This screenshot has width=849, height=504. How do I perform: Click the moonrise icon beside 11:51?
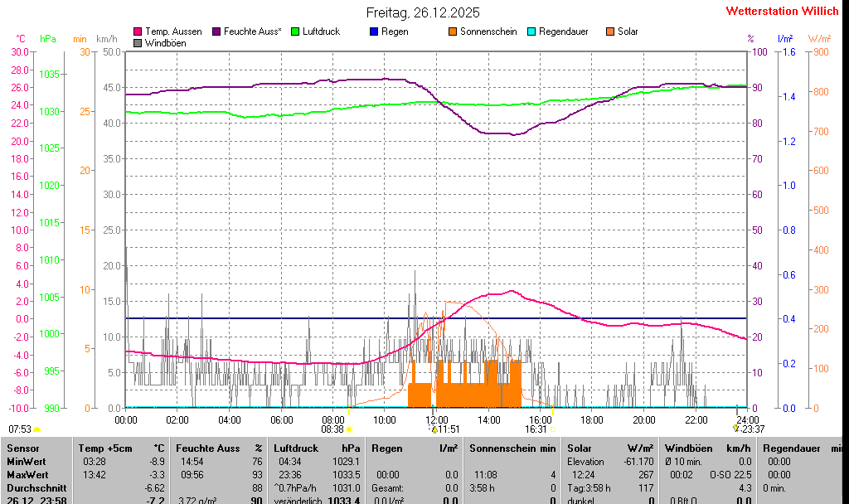(434, 429)
